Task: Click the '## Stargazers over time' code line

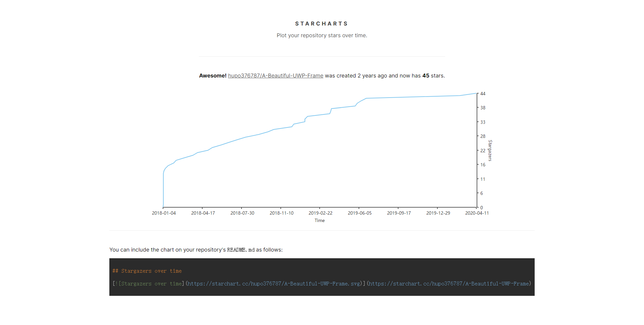Action: tap(147, 271)
